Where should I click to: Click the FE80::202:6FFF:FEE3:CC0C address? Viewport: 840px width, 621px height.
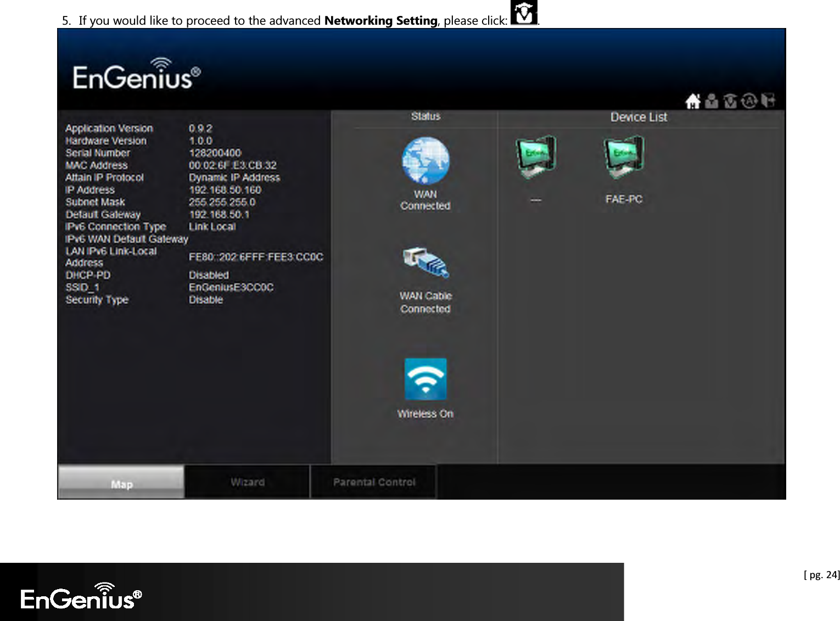tap(256, 257)
